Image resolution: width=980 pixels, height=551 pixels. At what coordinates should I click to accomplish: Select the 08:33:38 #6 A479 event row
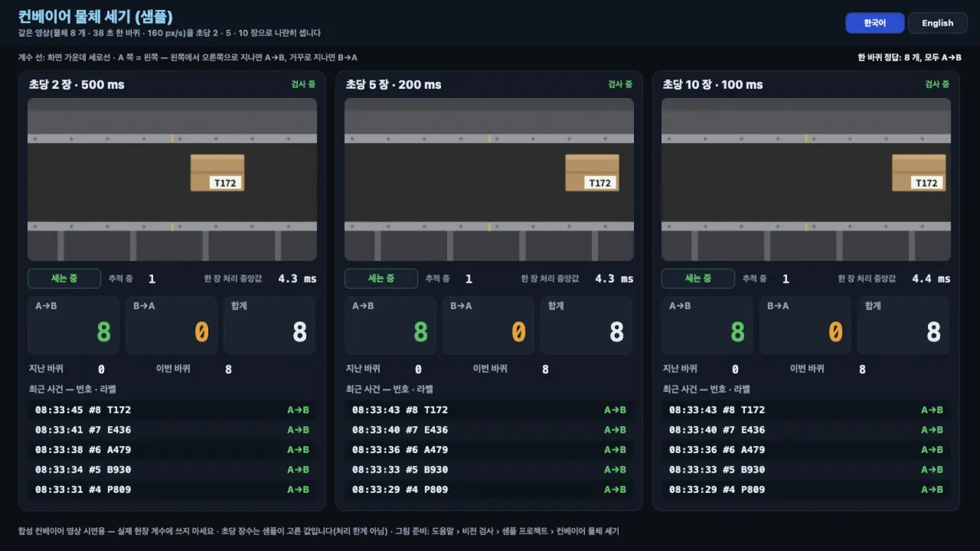pyautogui.click(x=172, y=450)
